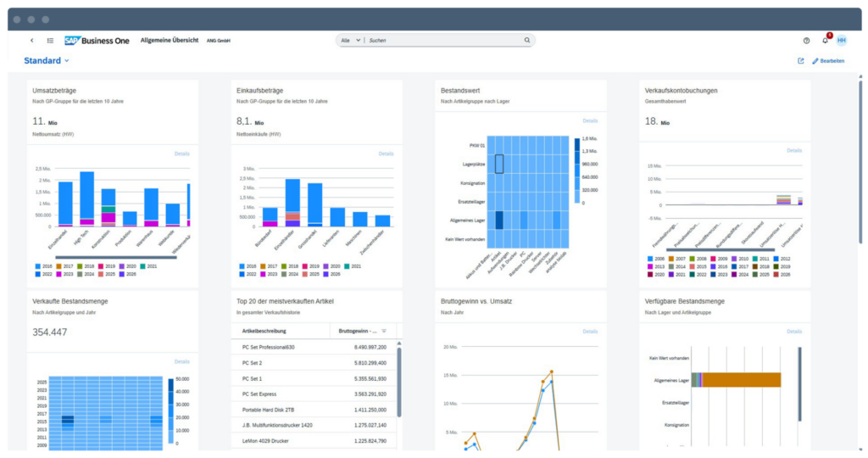Click into the Suchen search field
Image resolution: width=868 pixels, height=458 pixels.
(442, 41)
